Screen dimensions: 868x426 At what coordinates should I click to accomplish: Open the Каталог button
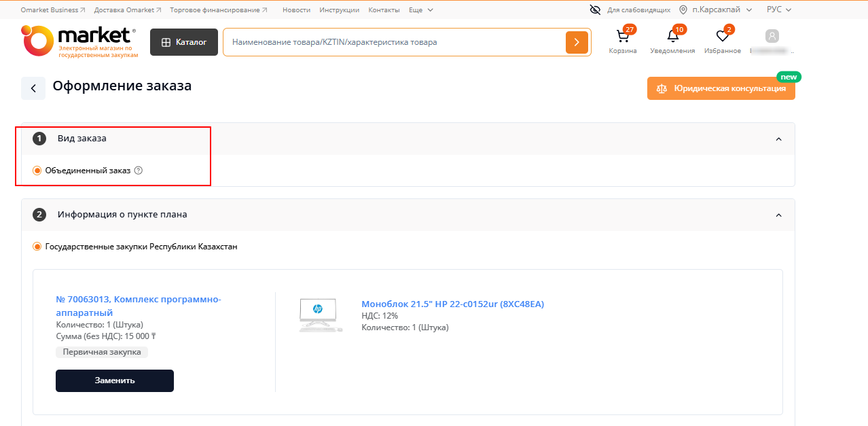(x=184, y=42)
